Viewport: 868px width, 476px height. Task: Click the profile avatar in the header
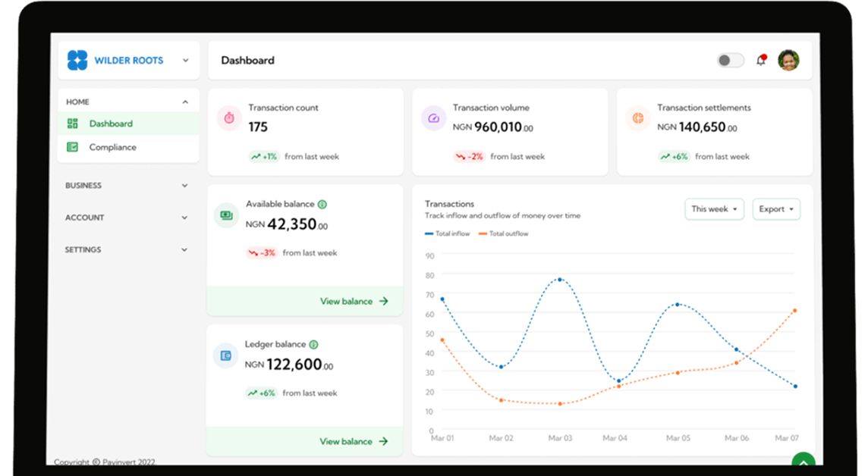coord(788,60)
